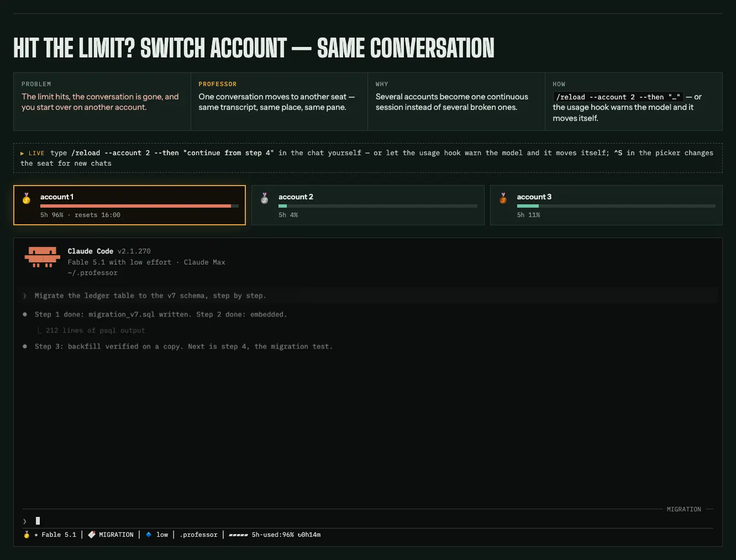Click the LIVE play triangle icon
736x560 pixels.
[23, 154]
